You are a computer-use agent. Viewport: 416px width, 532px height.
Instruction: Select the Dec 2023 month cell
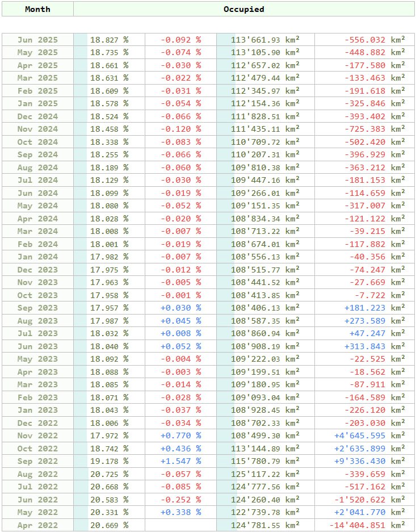click(37, 270)
